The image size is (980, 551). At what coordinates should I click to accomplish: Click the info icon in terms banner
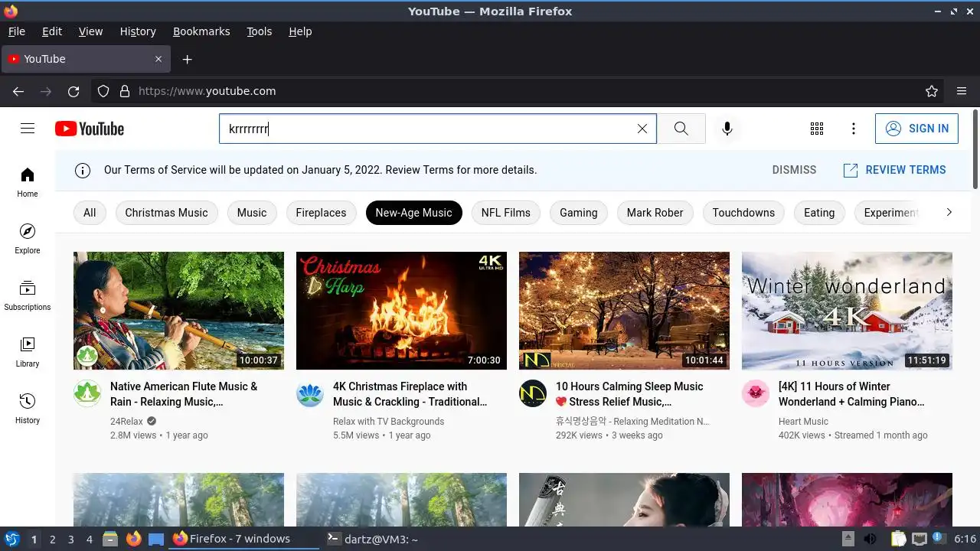point(83,170)
